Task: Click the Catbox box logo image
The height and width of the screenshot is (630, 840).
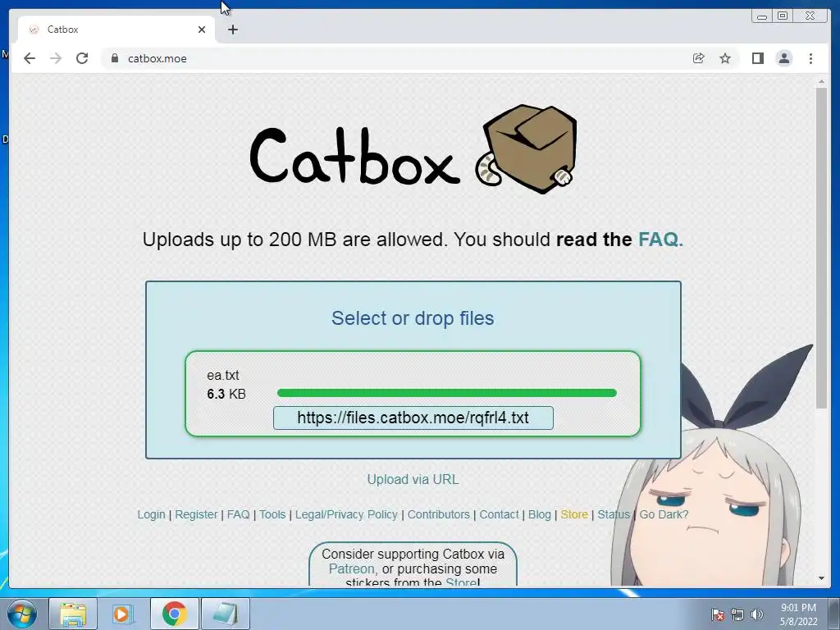Action: click(x=526, y=149)
